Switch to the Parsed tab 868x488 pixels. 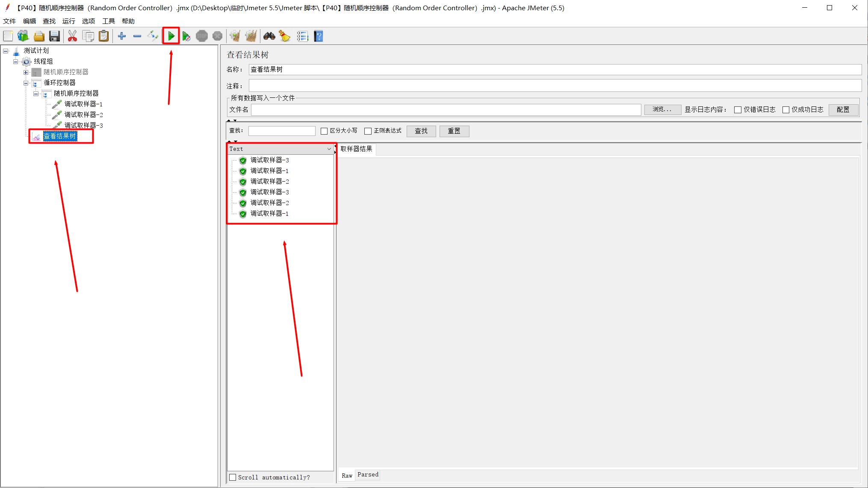click(x=368, y=475)
